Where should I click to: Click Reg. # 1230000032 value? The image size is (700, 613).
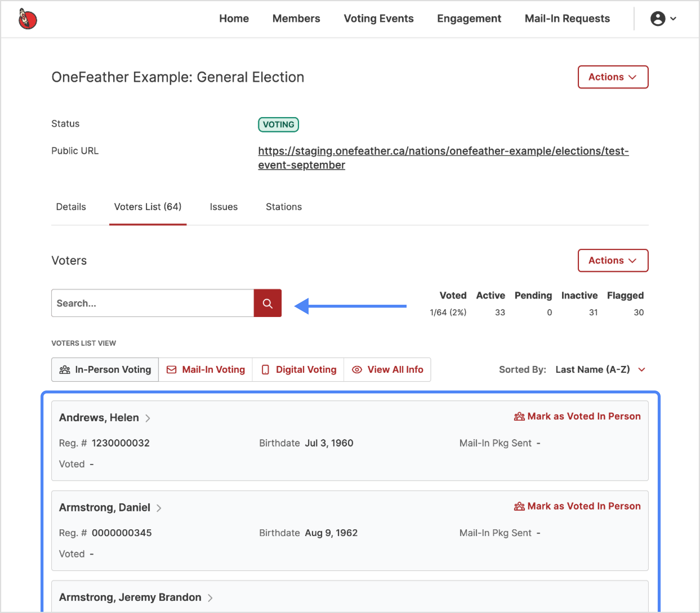tap(121, 443)
